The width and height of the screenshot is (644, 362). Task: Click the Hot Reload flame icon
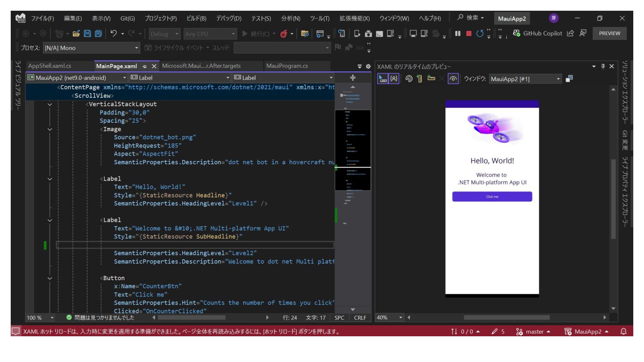point(284,34)
